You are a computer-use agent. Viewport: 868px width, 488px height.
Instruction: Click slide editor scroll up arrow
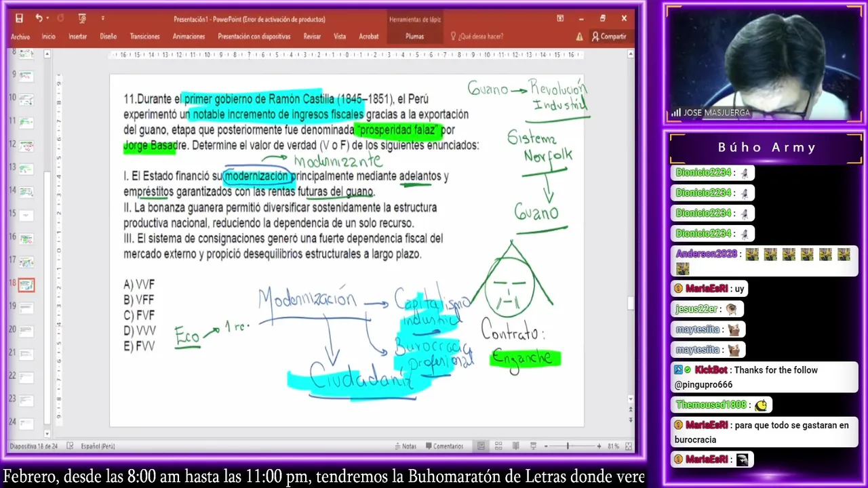(631, 53)
